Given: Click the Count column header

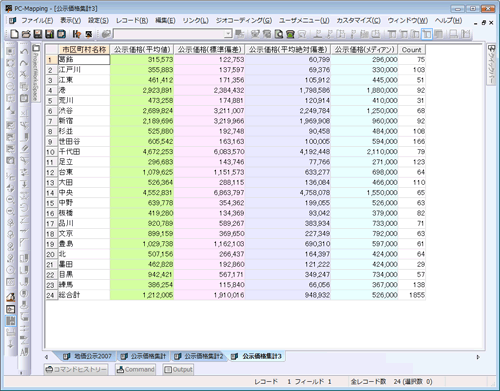Looking at the screenshot, I should tap(412, 50).
